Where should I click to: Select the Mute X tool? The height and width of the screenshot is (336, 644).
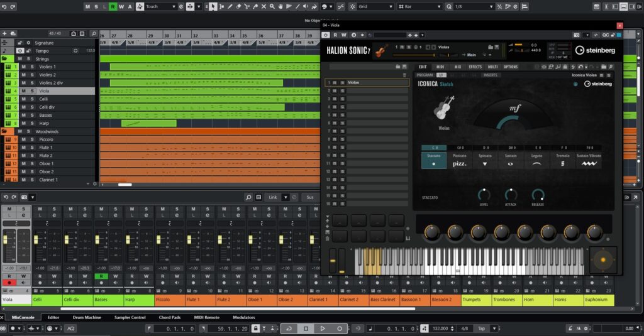pos(264,6)
